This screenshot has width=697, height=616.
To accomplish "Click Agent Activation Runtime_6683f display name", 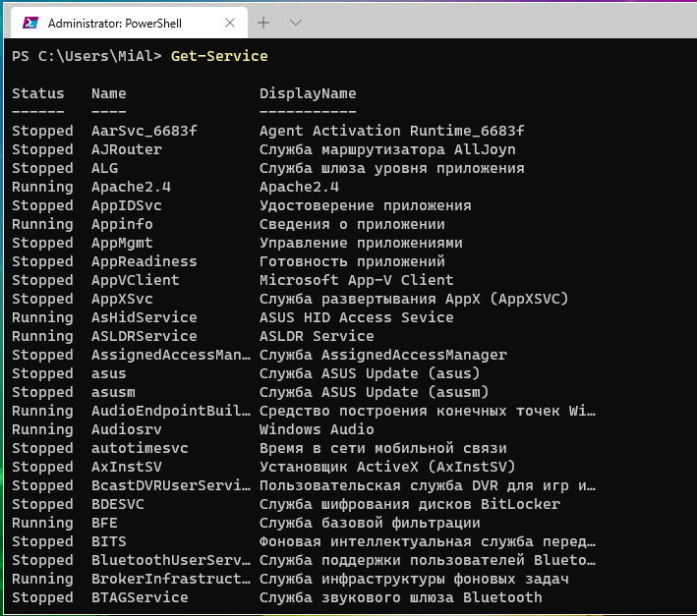I will pos(391,131).
